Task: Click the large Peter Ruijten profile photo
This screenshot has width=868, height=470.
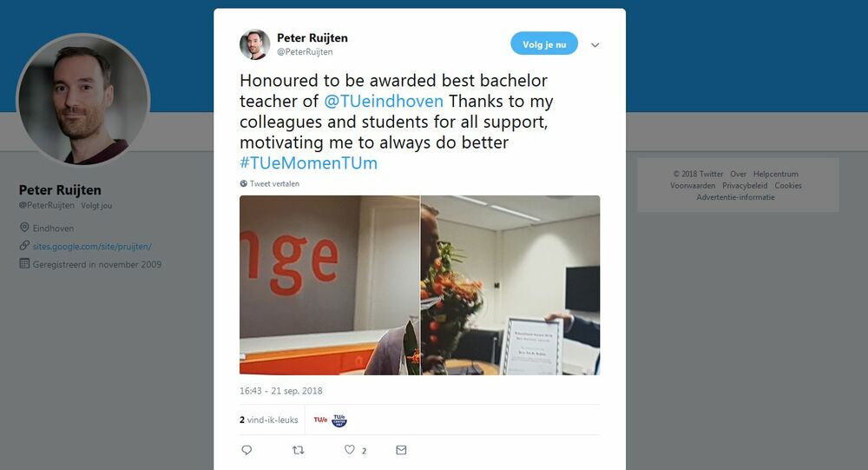Action: (83, 100)
